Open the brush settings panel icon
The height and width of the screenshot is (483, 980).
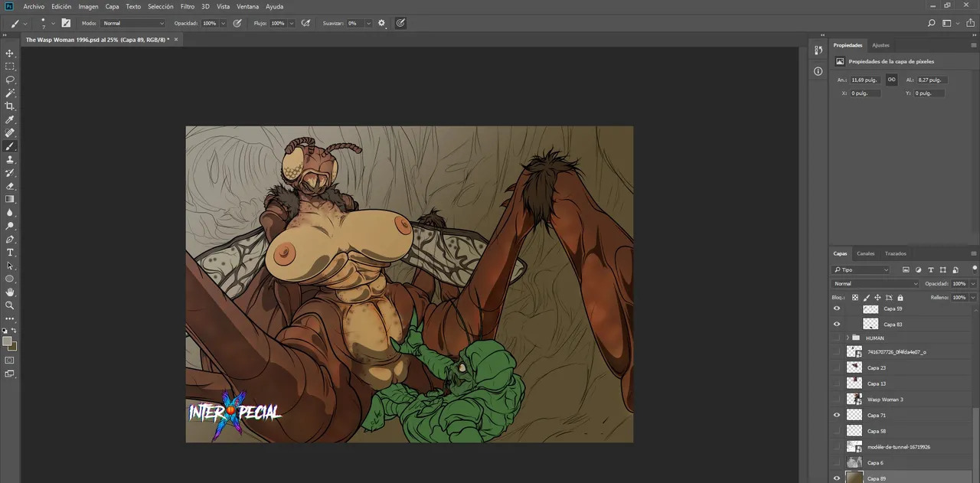pos(66,24)
